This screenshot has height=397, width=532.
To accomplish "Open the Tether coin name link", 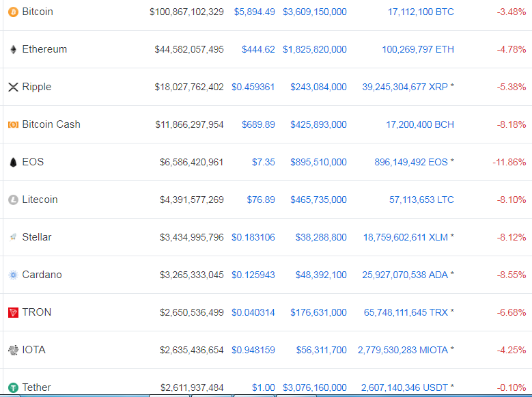I will (x=37, y=387).
